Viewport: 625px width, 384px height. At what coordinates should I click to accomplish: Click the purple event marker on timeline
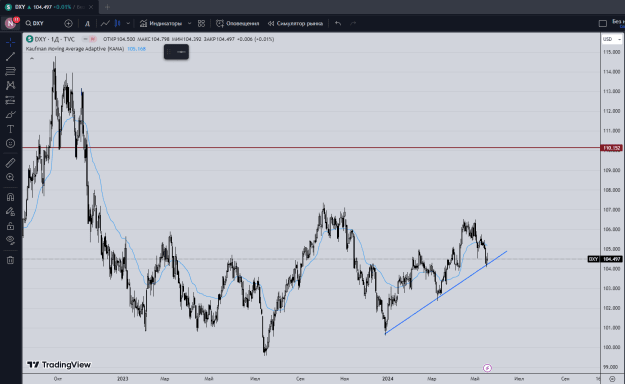[487, 368]
